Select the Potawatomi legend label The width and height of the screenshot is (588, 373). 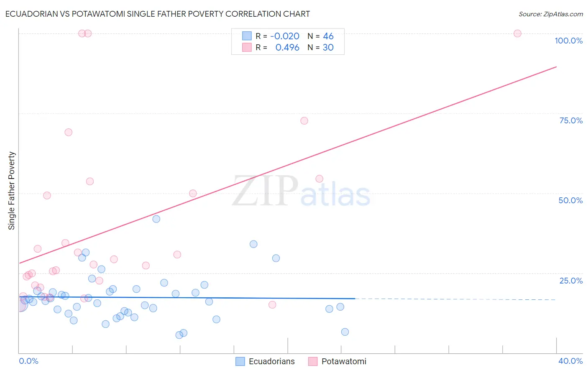coord(344,361)
